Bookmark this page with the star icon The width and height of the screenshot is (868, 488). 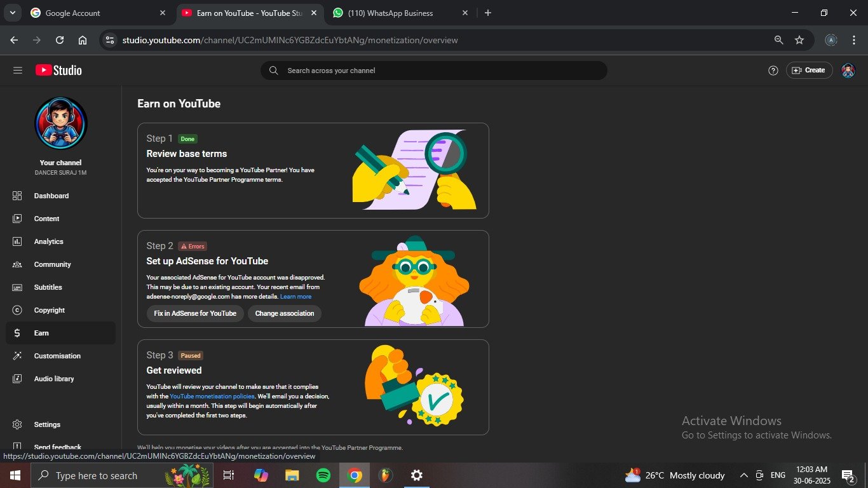[x=799, y=40]
